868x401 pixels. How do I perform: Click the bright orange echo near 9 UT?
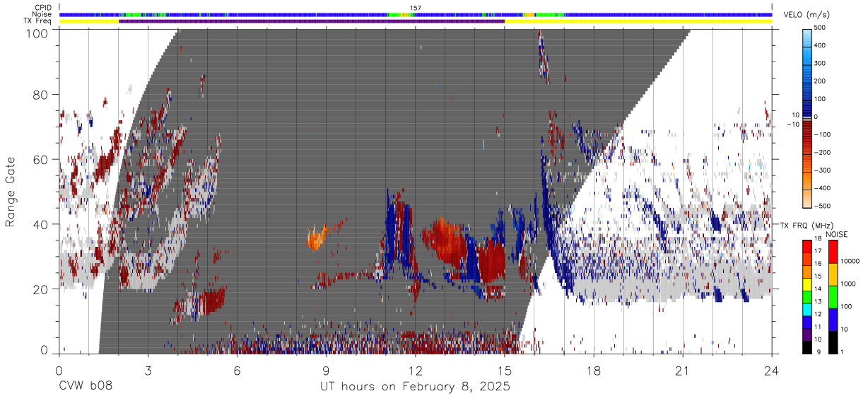[316, 237]
